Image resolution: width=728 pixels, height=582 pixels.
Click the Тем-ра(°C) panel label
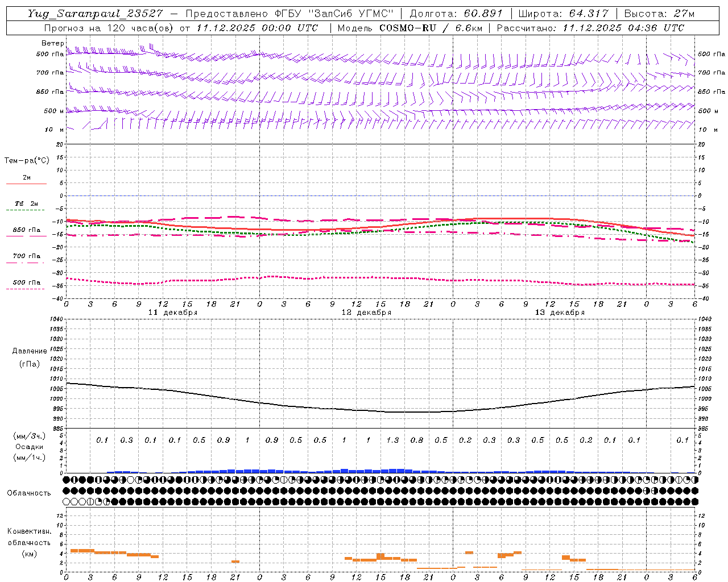(27, 161)
